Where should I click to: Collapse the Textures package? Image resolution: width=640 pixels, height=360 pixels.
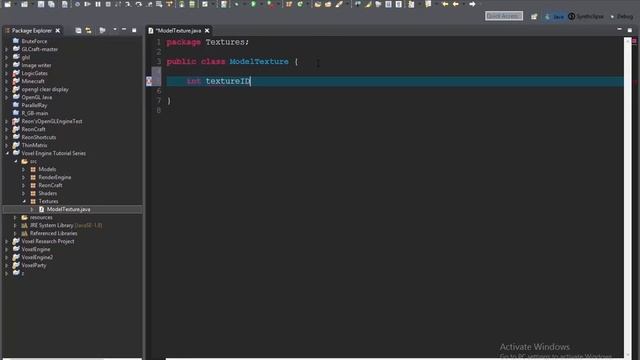[x=24, y=202]
